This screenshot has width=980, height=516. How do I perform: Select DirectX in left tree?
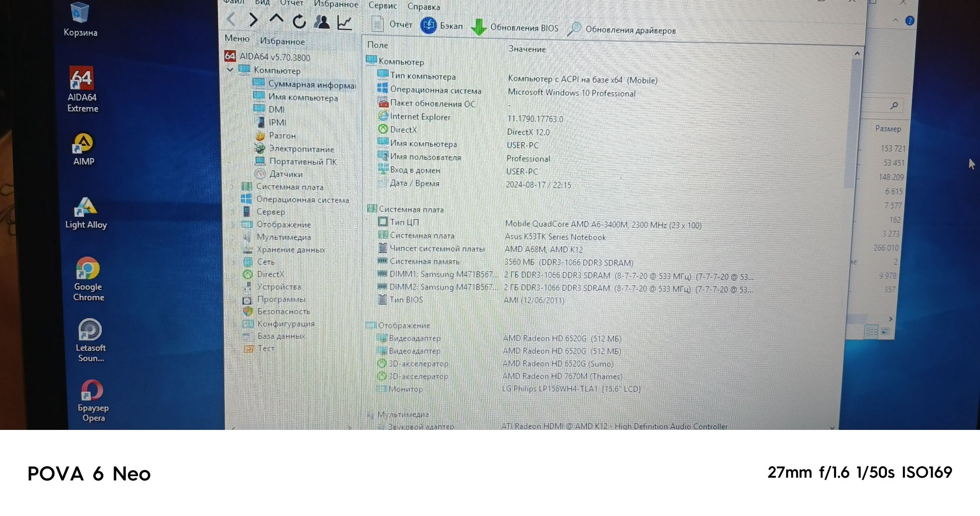click(263, 274)
